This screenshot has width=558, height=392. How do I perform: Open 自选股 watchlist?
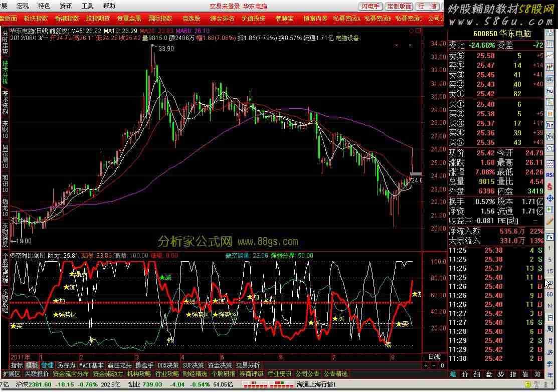(x=192, y=19)
